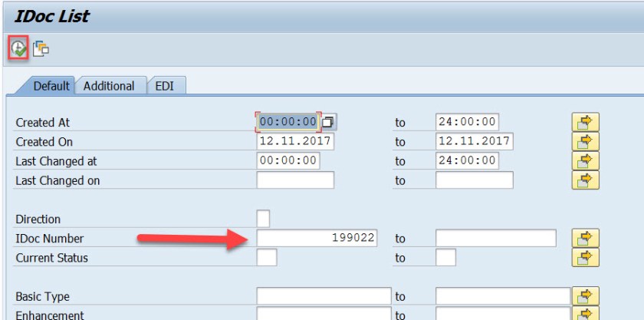Image resolution: width=644 pixels, height=320 pixels.
Task: Click the 'Created On' label text
Action: pos(44,142)
